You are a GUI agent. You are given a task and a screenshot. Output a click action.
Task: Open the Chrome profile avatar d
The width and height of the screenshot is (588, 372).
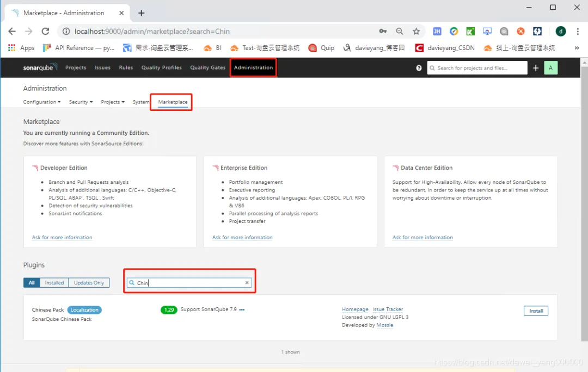[561, 32]
